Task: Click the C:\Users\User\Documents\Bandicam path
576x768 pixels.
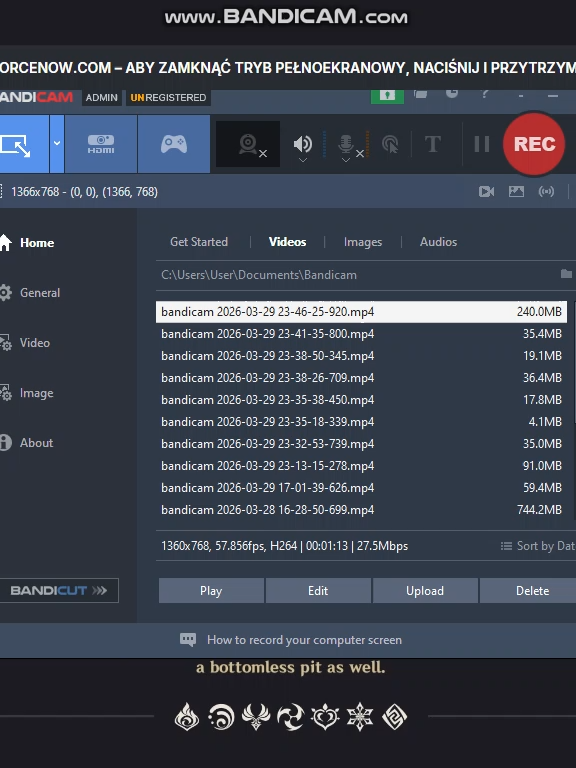Action: [259, 275]
